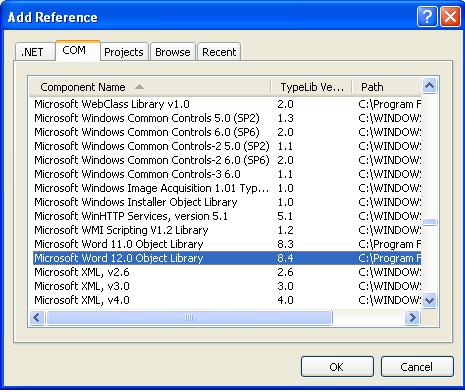Image resolution: width=465 pixels, height=392 pixels.
Task: Select Microsoft Windows Common Controls-2 6.0 (SP6)
Action: point(227,160)
